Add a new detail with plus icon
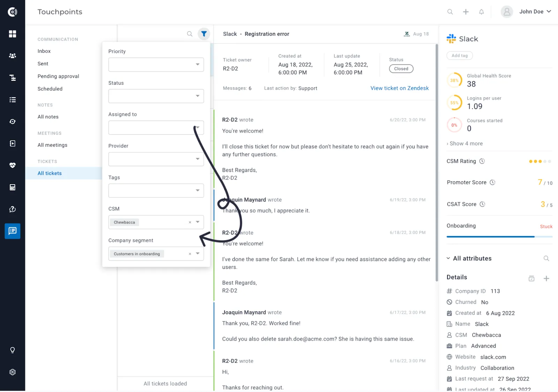The height and width of the screenshot is (392, 558). [546, 278]
